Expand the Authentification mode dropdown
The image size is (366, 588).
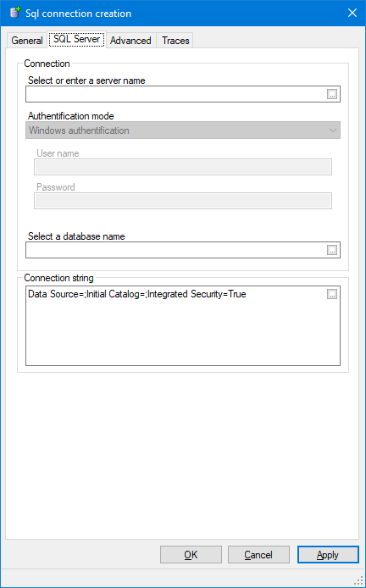(183, 130)
